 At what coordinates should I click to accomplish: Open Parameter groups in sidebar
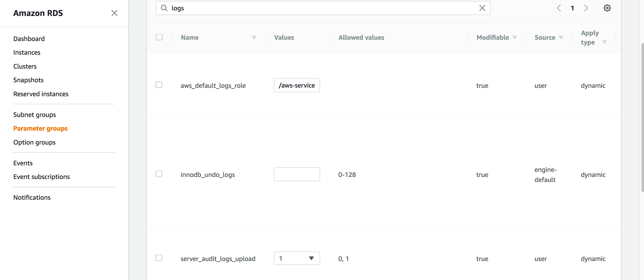pyautogui.click(x=40, y=128)
